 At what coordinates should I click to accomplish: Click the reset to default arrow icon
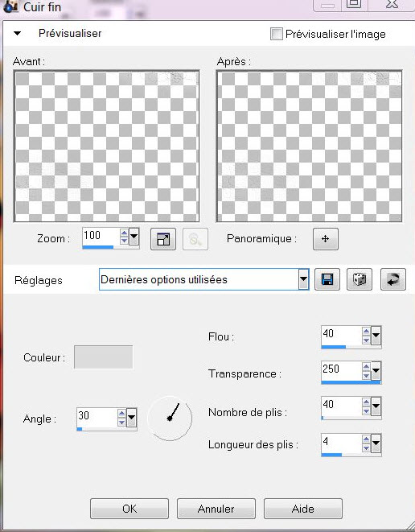(x=393, y=279)
